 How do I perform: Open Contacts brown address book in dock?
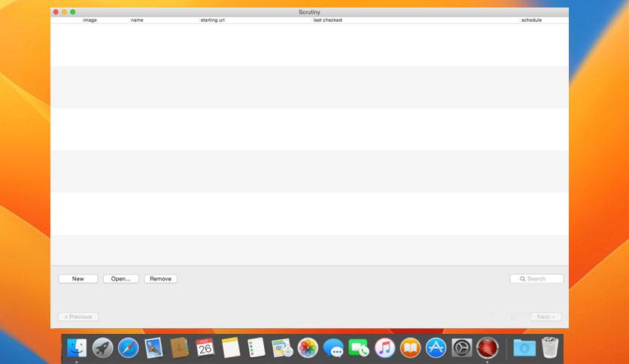[179, 347]
